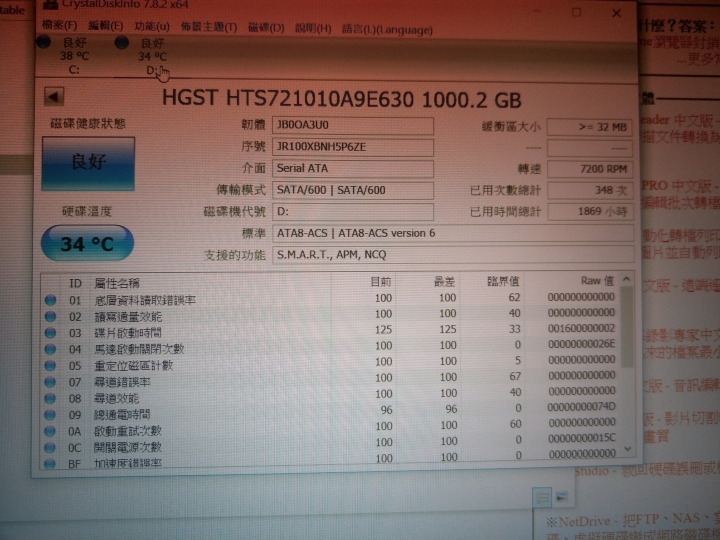Viewport: 720px width, 540px height.
Task: Click status dot of attribute 04
Action: (x=51, y=349)
